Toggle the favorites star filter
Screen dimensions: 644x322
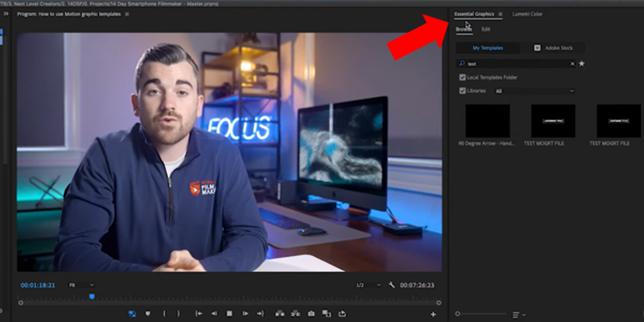pos(581,64)
